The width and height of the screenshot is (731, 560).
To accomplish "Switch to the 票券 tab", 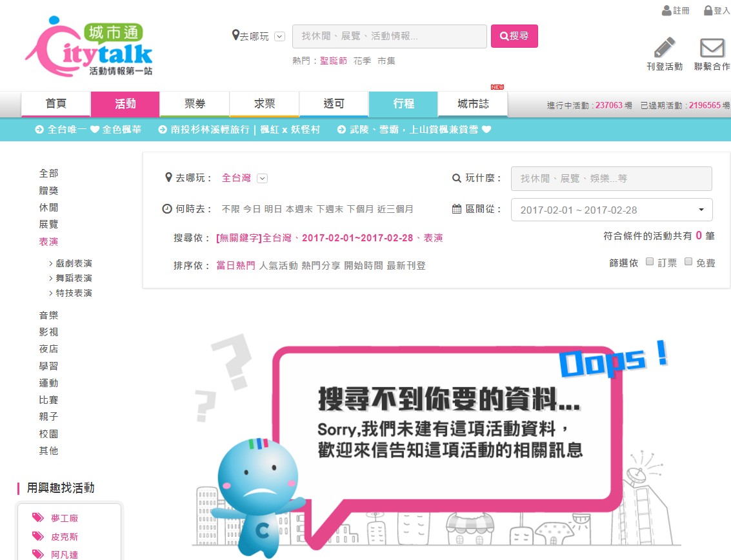I will (194, 104).
